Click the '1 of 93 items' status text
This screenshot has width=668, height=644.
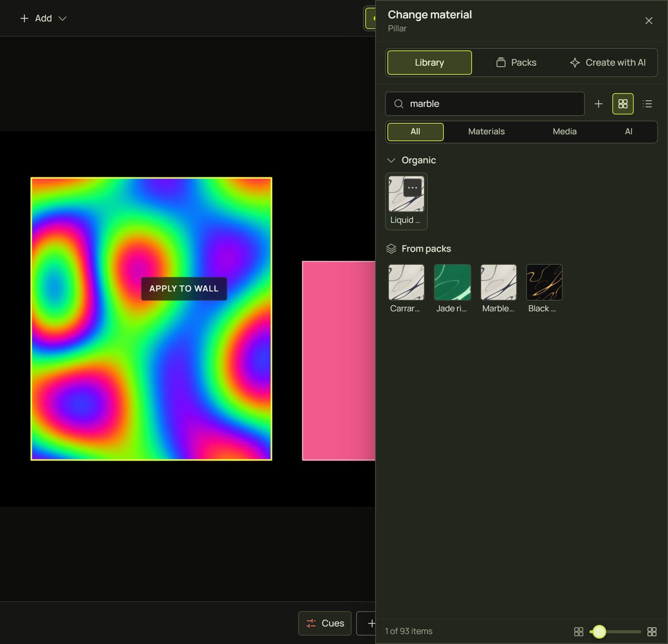(x=409, y=631)
